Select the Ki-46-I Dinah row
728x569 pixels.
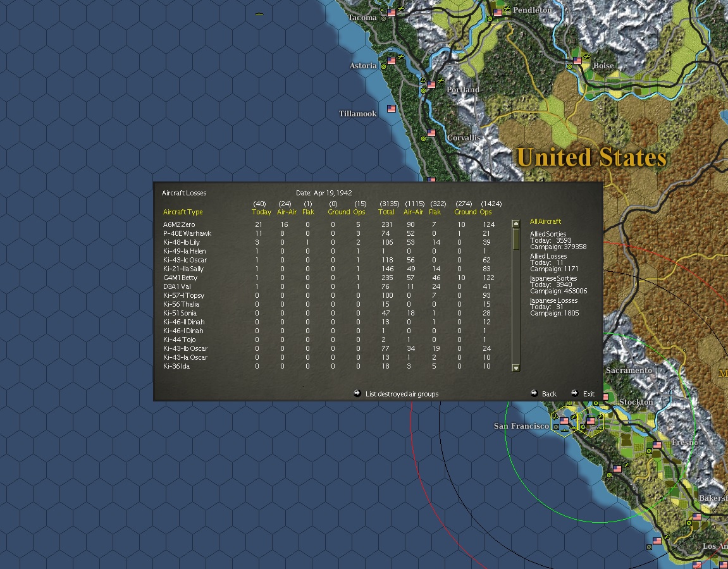(x=330, y=331)
